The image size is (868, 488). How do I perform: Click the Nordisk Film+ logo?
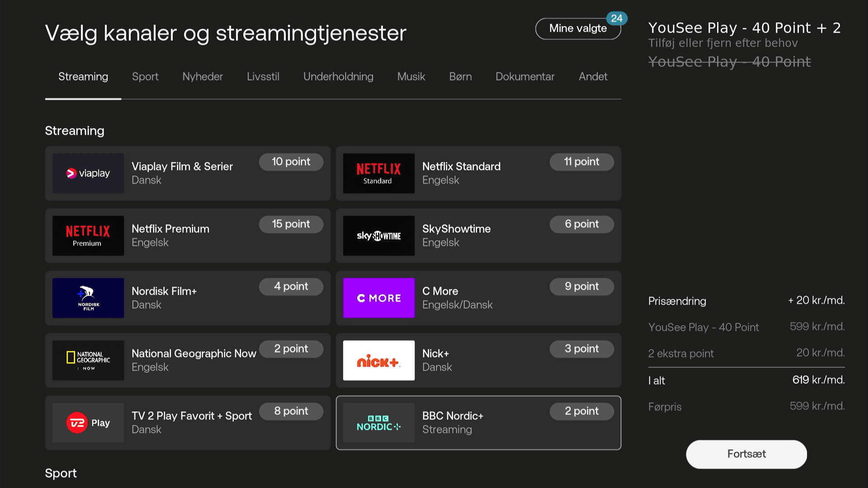tap(88, 298)
